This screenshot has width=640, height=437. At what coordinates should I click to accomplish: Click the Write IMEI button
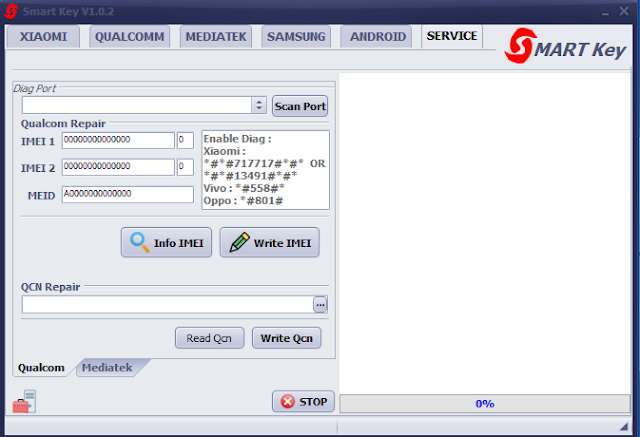click(x=269, y=242)
